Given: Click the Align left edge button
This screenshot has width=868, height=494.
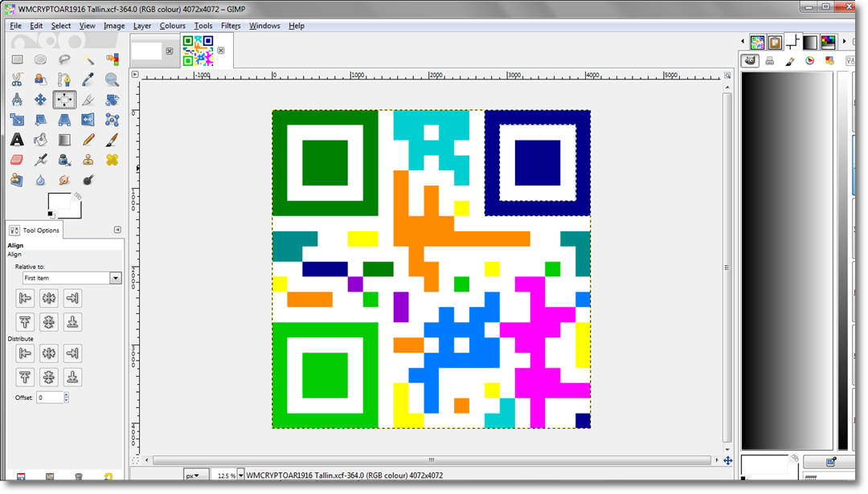Looking at the screenshot, I should tap(25, 298).
